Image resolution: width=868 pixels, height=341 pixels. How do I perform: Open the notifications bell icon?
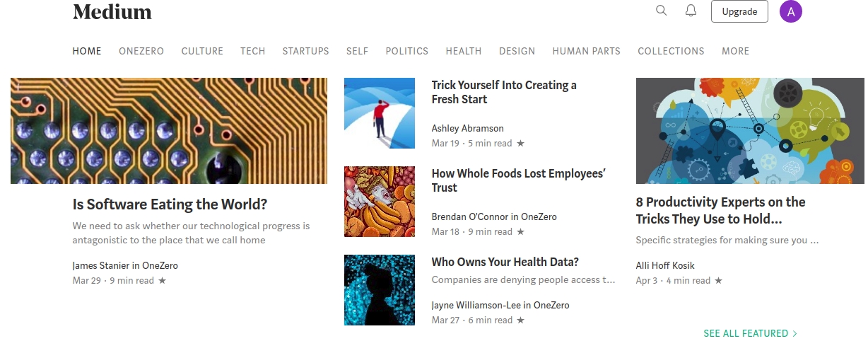click(x=691, y=11)
